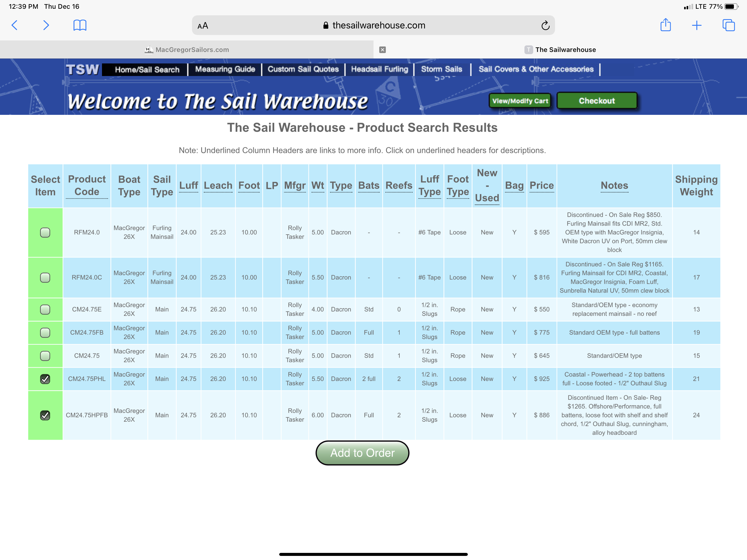The width and height of the screenshot is (747, 560).
Task: Tap the reload page icon
Action: 545,25
